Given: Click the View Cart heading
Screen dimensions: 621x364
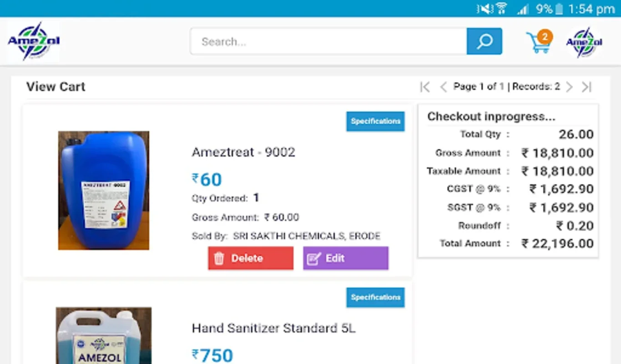Looking at the screenshot, I should tap(56, 87).
